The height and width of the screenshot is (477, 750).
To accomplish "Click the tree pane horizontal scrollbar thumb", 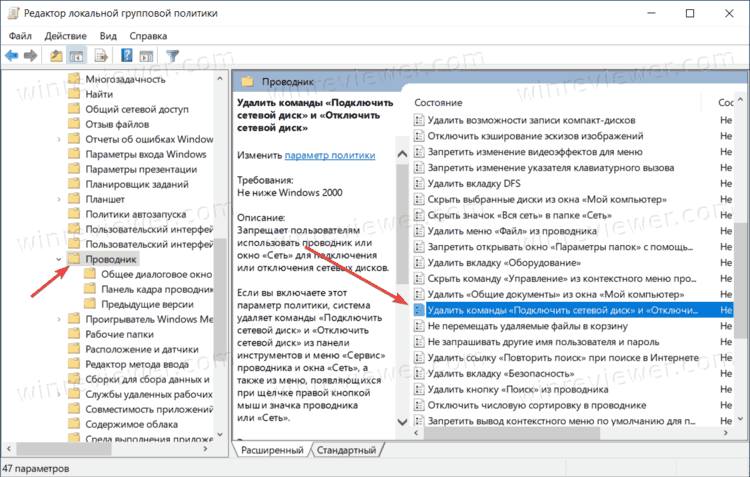I will 64,449.
